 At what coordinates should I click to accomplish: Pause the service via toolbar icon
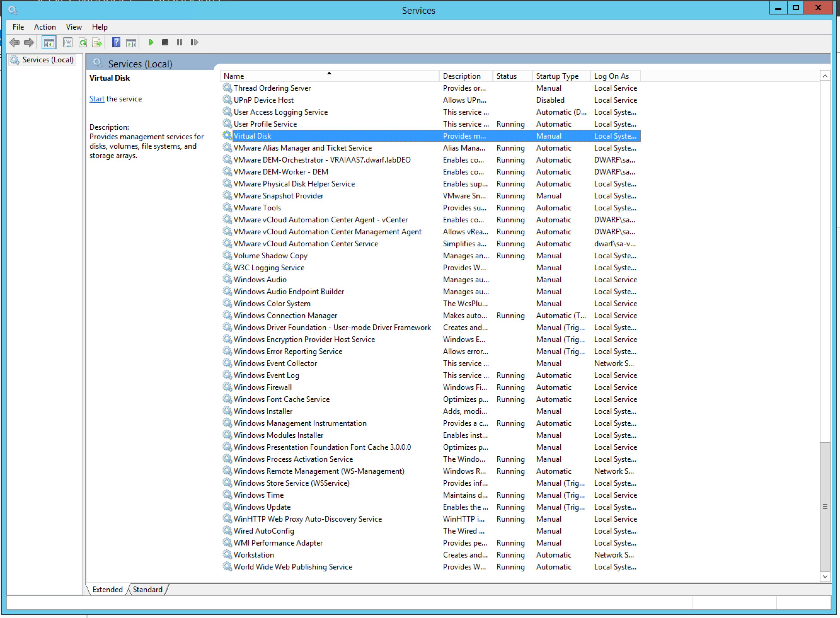180,42
